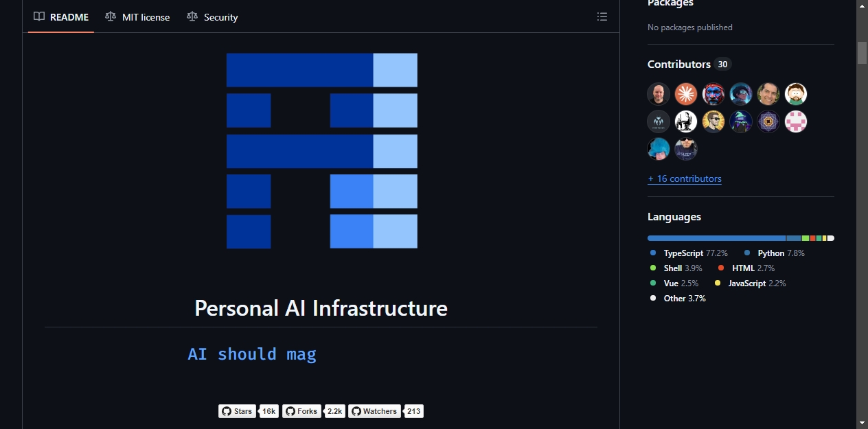The height and width of the screenshot is (429, 868).
Task: Open the Forks 2.2k badge
Action: point(314,411)
